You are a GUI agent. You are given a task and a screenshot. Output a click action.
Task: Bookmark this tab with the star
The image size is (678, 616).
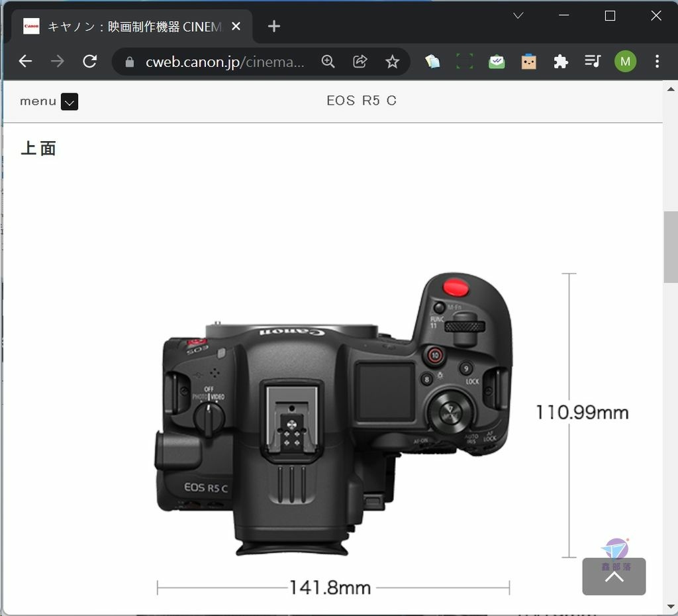click(x=392, y=62)
